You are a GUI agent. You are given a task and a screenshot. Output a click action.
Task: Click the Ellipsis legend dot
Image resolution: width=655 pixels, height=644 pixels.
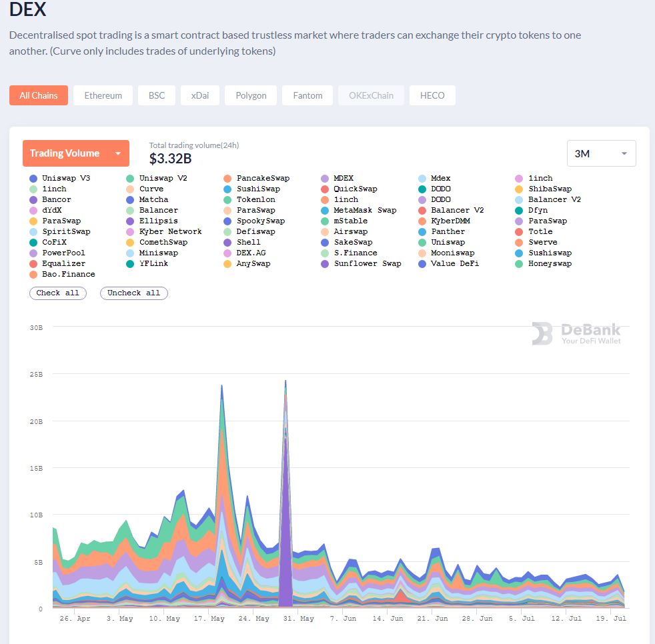(x=130, y=221)
